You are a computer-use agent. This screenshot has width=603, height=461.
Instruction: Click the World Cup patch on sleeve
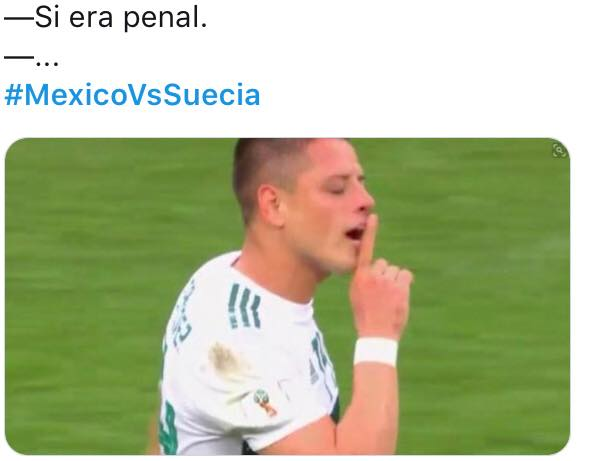[x=265, y=403]
